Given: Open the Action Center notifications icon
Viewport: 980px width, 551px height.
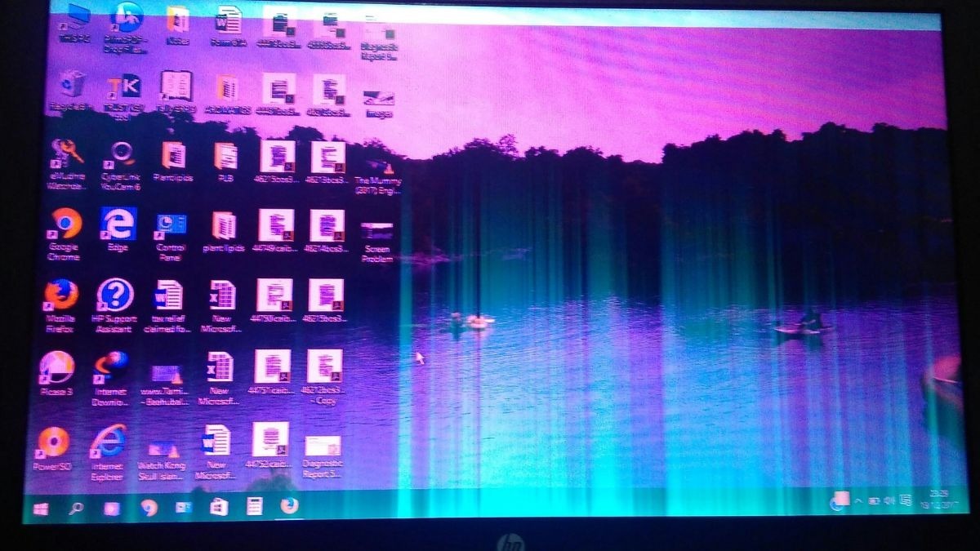Looking at the screenshot, I should [x=906, y=500].
